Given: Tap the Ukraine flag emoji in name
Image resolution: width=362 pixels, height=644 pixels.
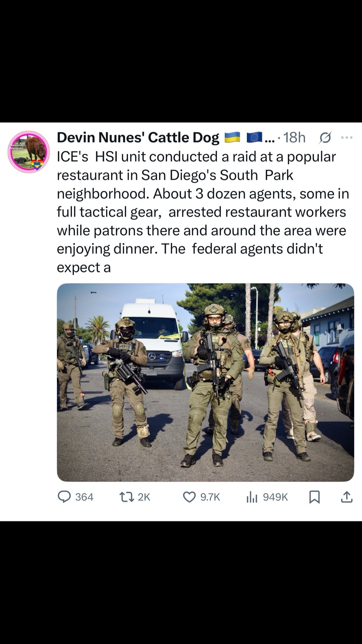Looking at the screenshot, I should click(x=232, y=137).
